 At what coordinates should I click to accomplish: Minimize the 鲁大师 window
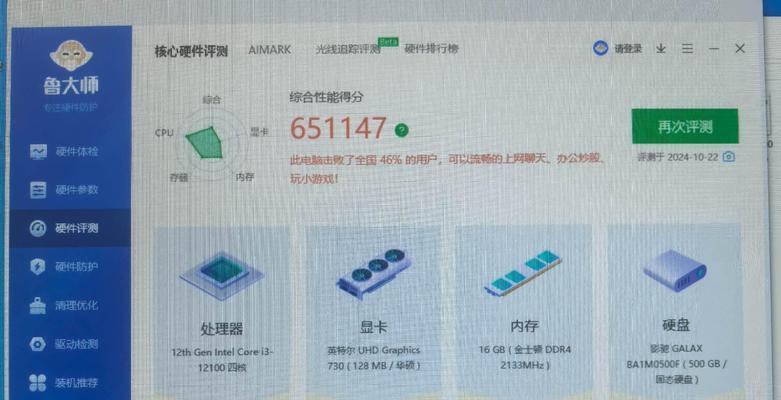[714, 48]
